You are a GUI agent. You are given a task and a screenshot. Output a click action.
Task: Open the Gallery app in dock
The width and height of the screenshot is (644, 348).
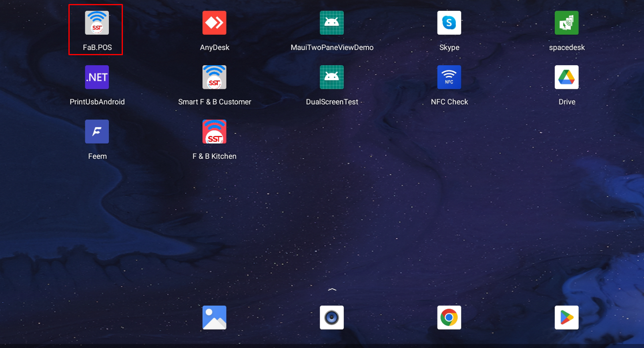click(x=214, y=318)
